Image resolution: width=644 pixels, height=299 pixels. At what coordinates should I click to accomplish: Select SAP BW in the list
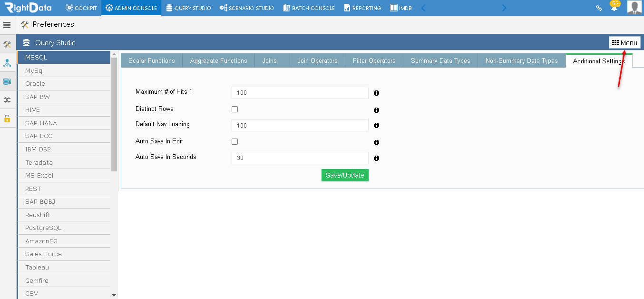pyautogui.click(x=64, y=97)
